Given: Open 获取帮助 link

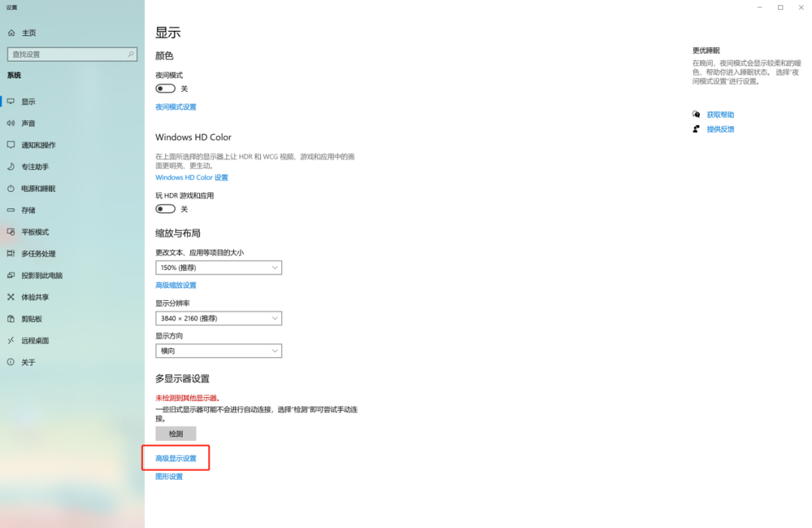Looking at the screenshot, I should pos(720,114).
